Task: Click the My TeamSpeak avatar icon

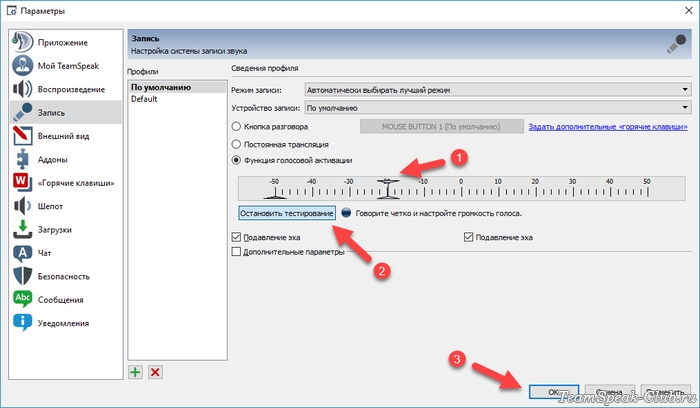Action: 22,66
